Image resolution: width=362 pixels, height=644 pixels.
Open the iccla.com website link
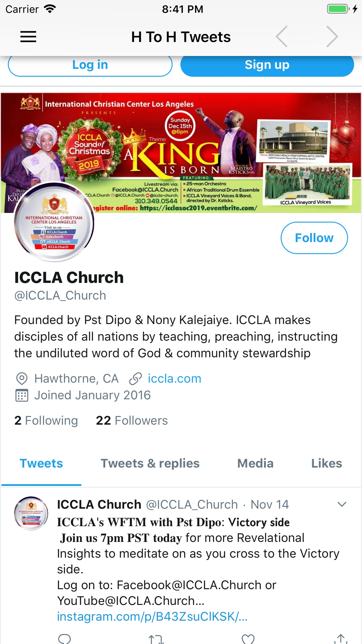click(x=174, y=379)
